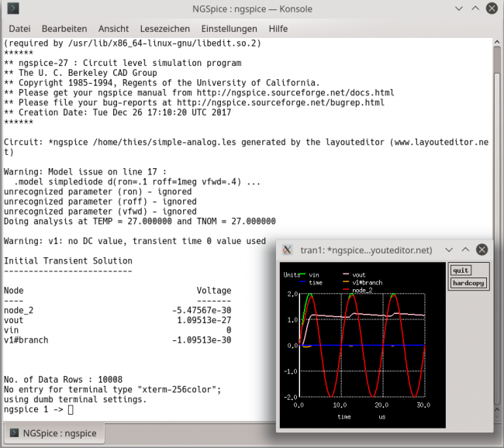Click the vin row value 0
This screenshot has width=504, height=448.
click(229, 330)
